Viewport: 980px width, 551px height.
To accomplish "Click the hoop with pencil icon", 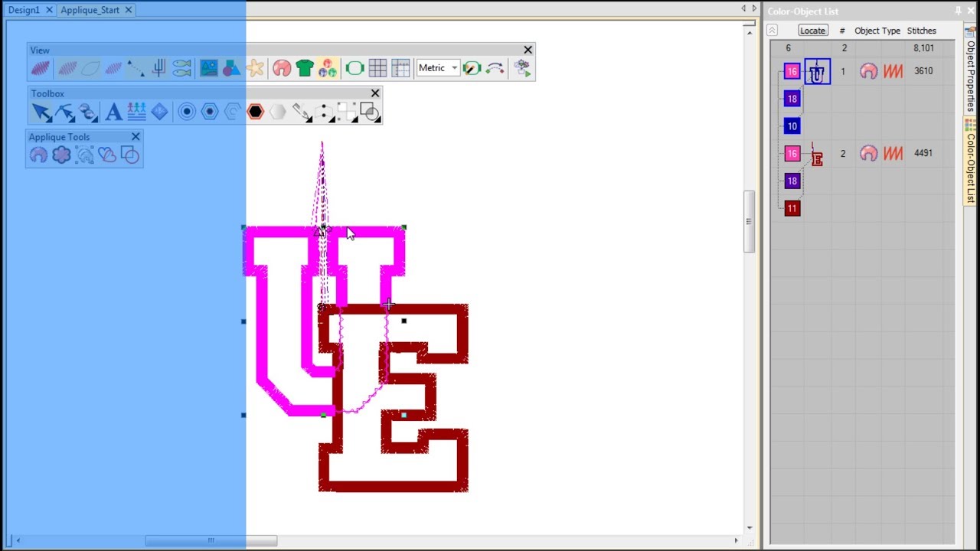I will [x=472, y=69].
